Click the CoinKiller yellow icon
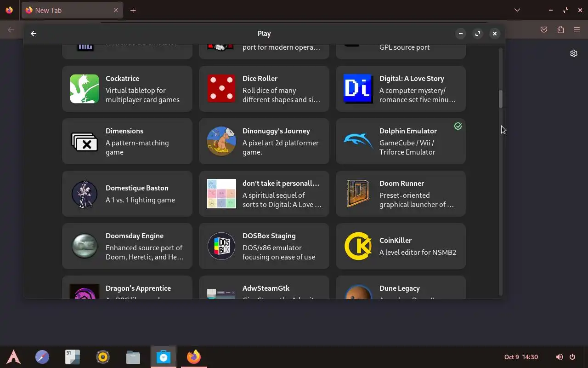Image resolution: width=588 pixels, height=368 pixels. (x=358, y=246)
